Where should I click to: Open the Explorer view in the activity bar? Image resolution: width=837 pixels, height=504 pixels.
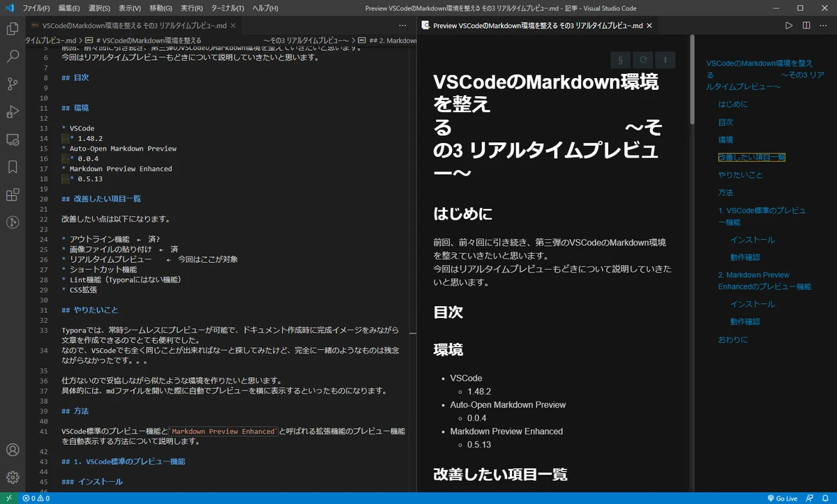click(x=13, y=29)
